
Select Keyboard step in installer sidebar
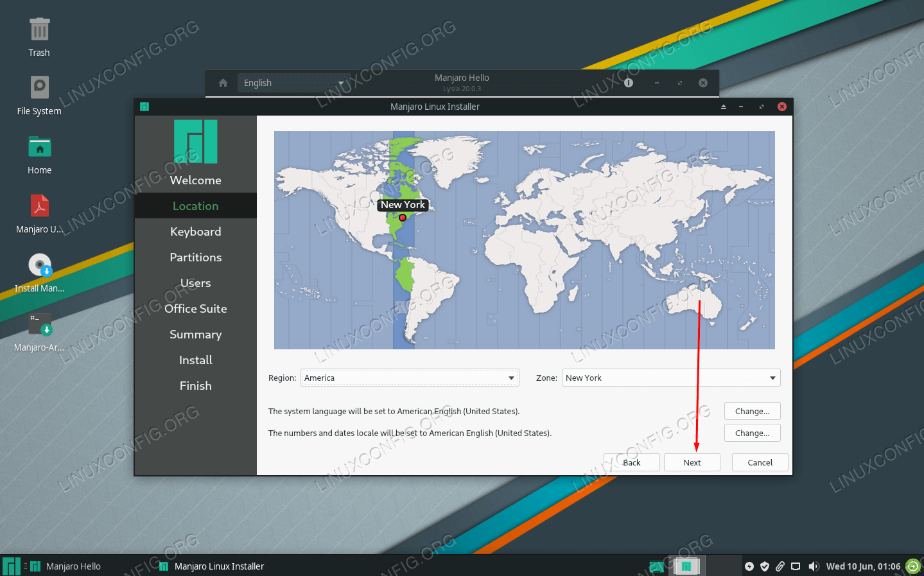point(196,232)
